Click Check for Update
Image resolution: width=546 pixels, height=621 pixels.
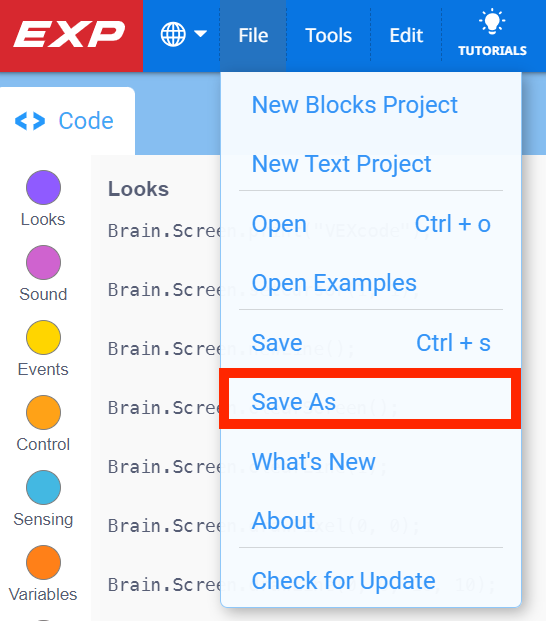(x=344, y=581)
